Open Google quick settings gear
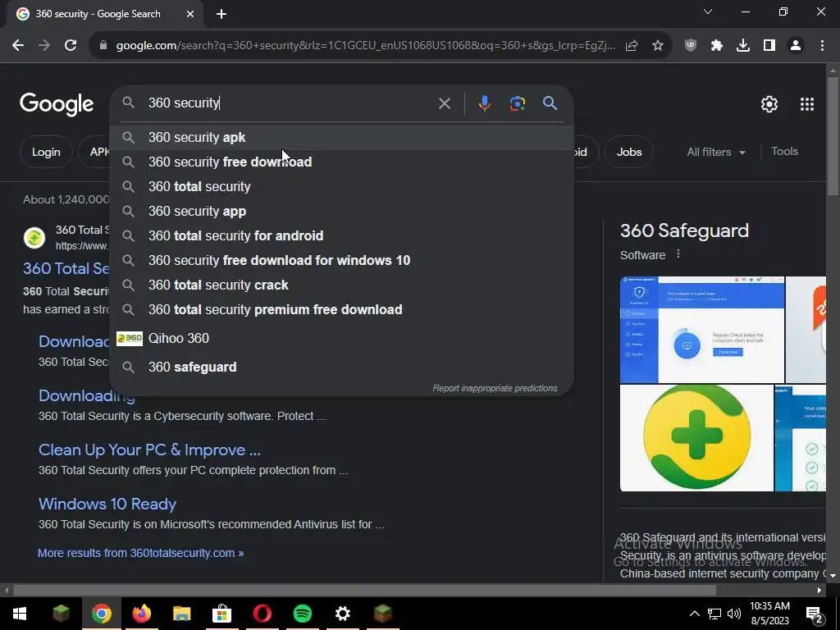 [769, 104]
